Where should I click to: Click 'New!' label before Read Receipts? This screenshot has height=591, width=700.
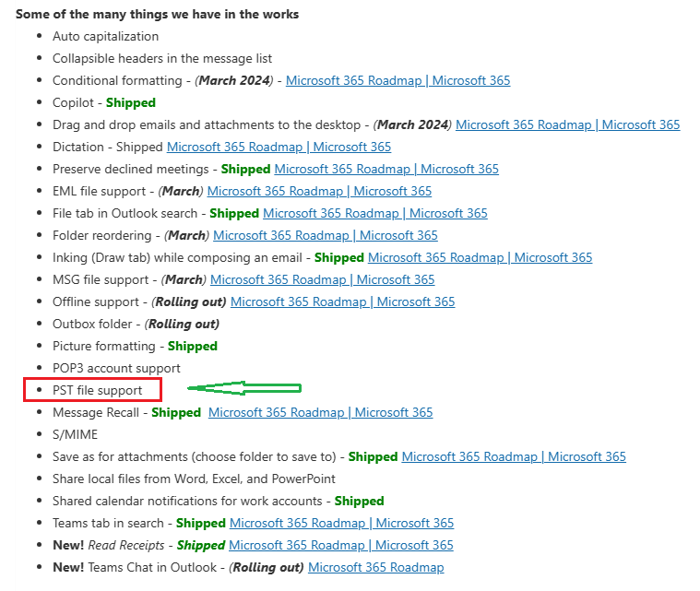pyautogui.click(x=68, y=546)
